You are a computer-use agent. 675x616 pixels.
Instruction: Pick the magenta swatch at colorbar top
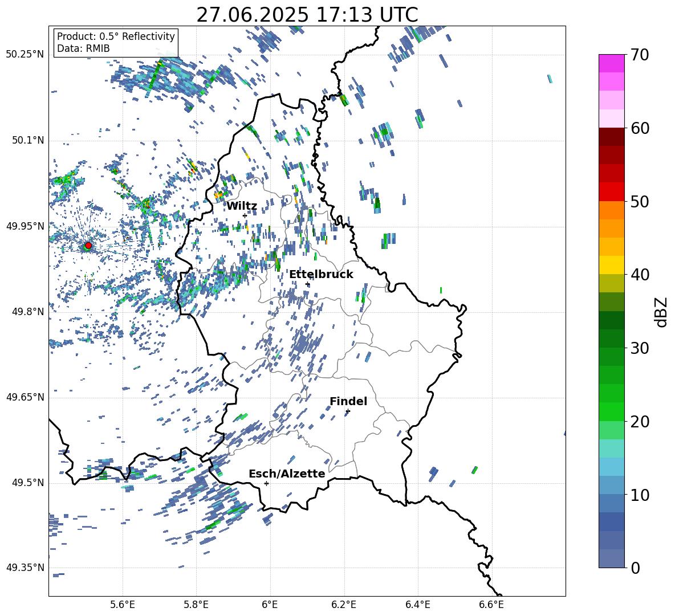click(612, 63)
